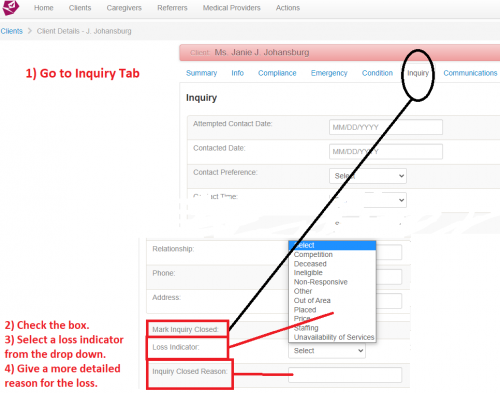Expand the Contact Preference dropdown
The height and width of the screenshot is (393, 500).
368,176
